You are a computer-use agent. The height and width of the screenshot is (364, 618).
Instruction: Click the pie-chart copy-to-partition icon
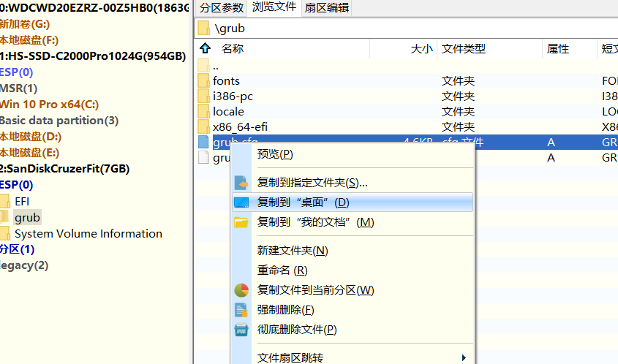241,290
